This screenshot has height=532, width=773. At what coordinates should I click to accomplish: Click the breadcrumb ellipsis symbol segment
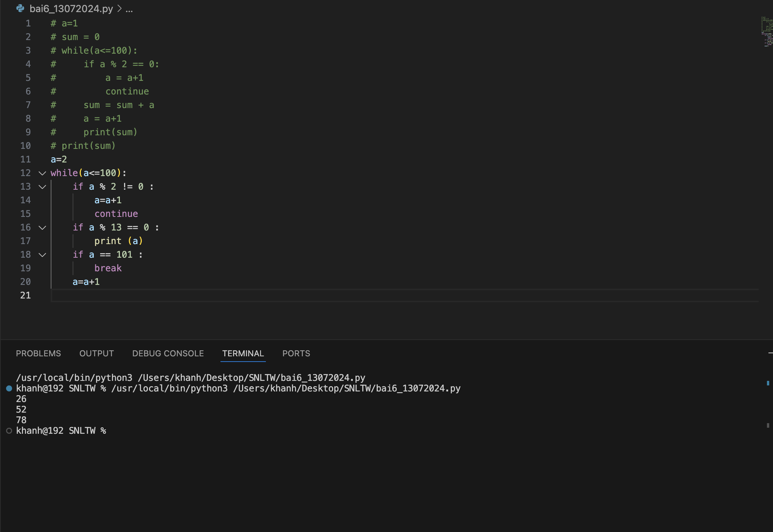tap(129, 9)
